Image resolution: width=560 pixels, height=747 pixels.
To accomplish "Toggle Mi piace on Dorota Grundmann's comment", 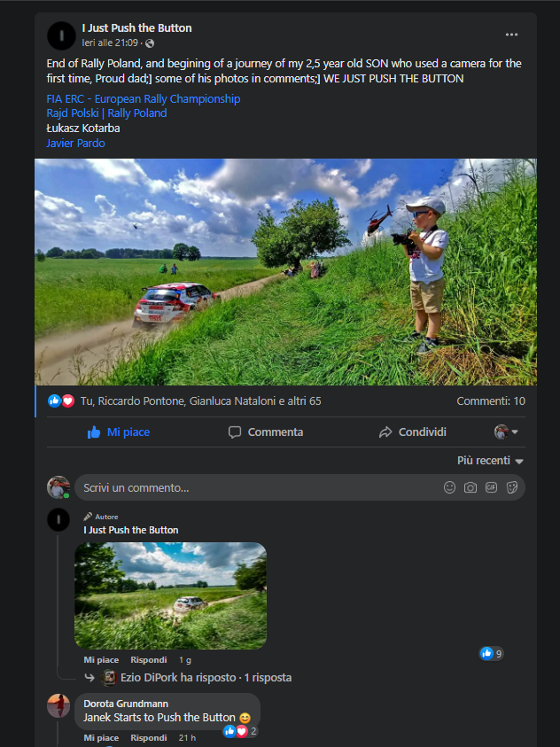I will coord(101,738).
